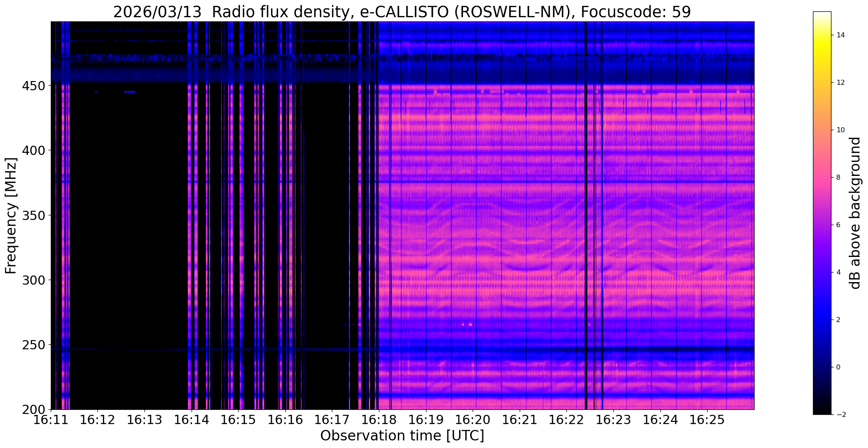The image size is (868, 448).
Task: Click the 16:18 time tick label
Action: pos(379,419)
